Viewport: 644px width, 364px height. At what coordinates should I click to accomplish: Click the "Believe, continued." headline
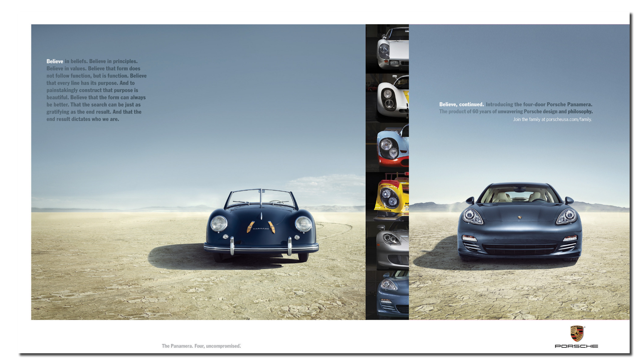click(x=461, y=104)
